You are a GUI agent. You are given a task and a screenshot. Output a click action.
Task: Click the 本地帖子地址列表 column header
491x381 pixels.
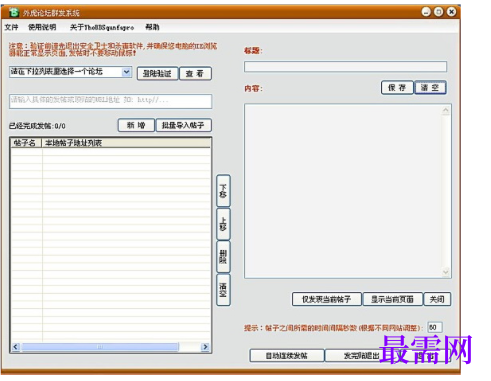126,143
